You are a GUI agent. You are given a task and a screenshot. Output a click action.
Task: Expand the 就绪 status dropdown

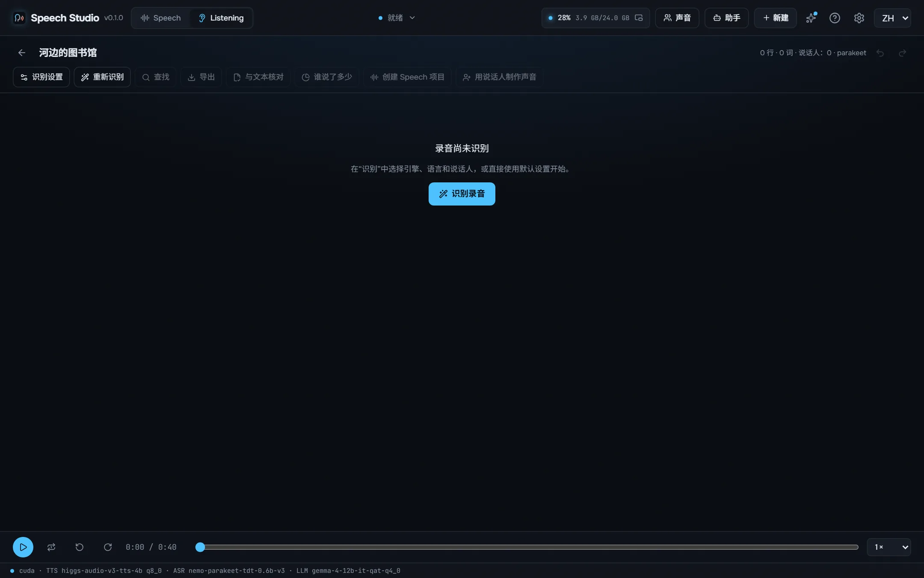click(x=397, y=18)
